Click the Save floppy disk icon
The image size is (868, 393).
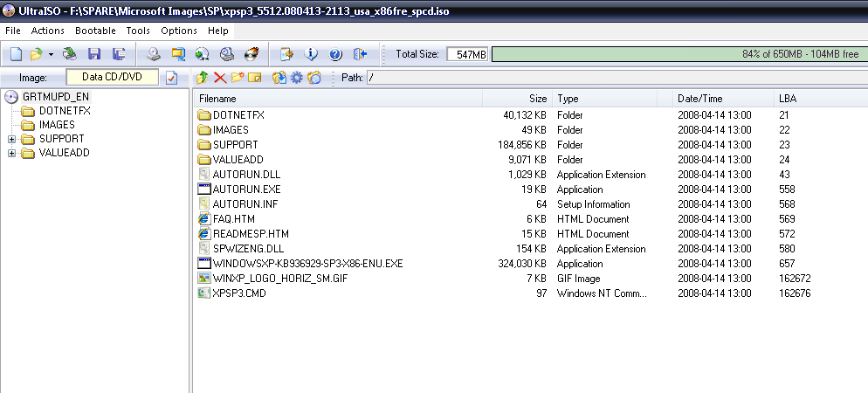[94, 54]
